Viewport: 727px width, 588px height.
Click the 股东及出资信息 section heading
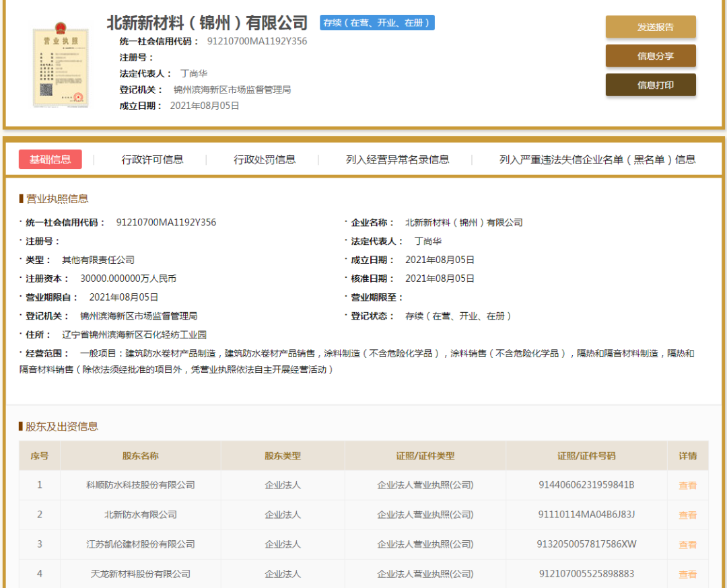pos(61,427)
